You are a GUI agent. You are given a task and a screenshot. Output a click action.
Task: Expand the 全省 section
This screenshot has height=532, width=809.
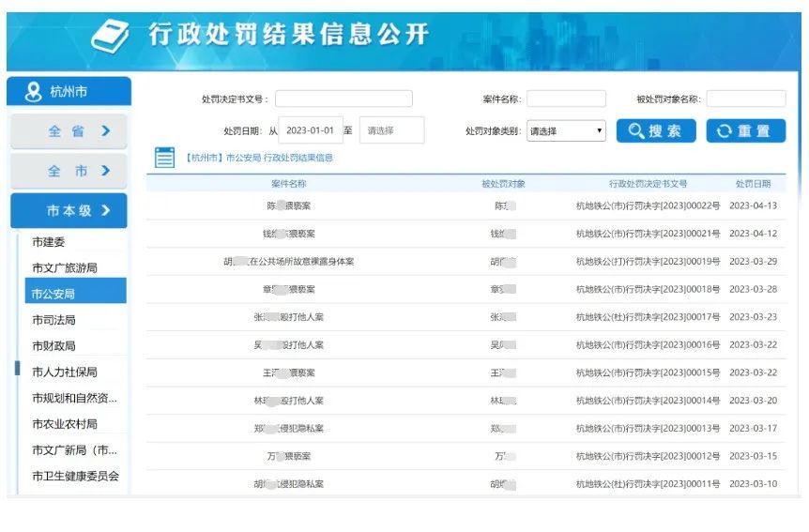click(x=69, y=131)
